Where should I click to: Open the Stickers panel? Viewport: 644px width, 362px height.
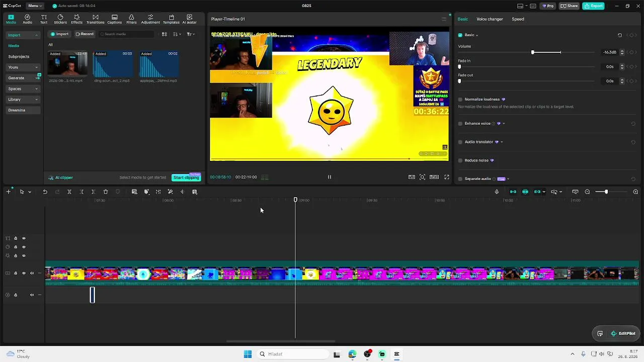point(60,19)
